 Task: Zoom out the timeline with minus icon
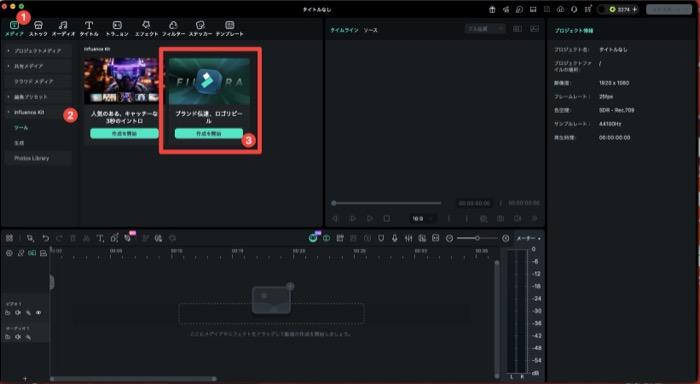point(450,238)
